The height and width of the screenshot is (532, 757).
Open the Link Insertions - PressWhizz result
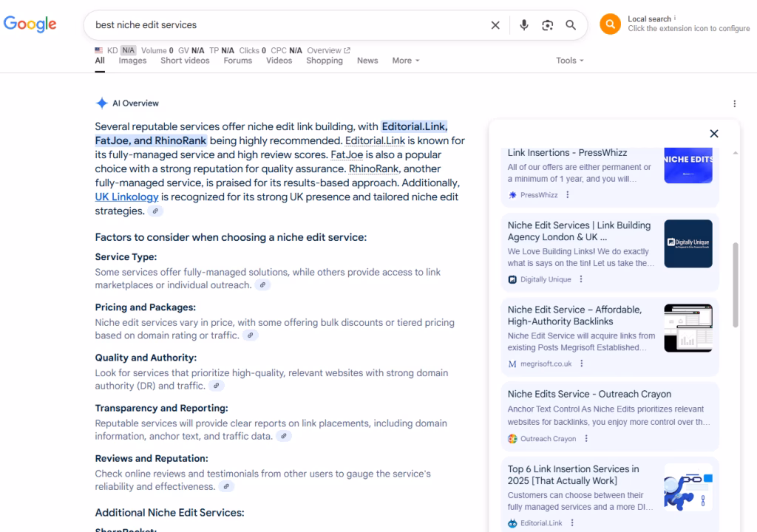coord(567,152)
